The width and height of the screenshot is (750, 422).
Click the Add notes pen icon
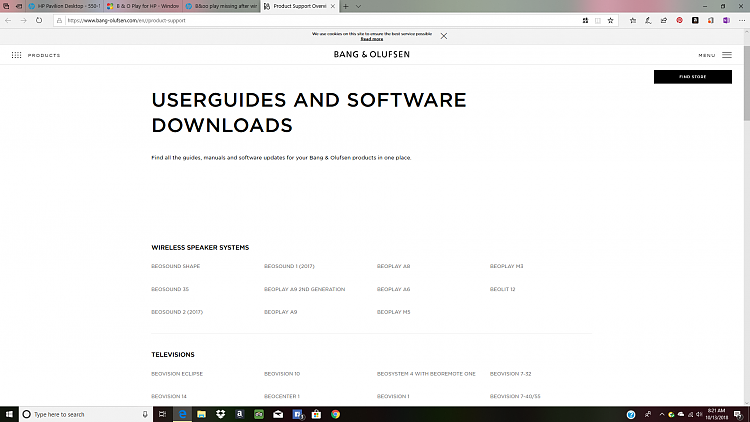pyautogui.click(x=648, y=21)
